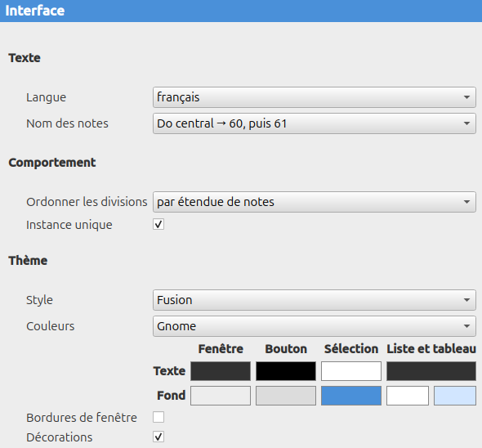
Task: Click the Bordures de fenêtre label
Action: (82, 418)
